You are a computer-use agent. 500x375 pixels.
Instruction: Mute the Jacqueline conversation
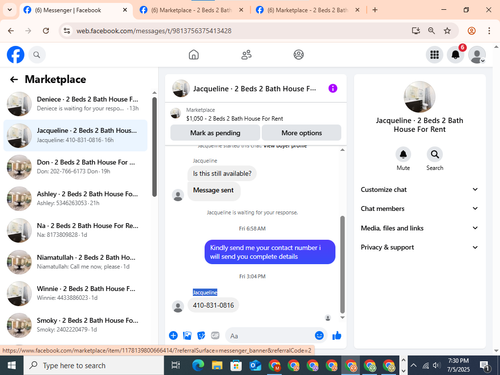click(403, 155)
